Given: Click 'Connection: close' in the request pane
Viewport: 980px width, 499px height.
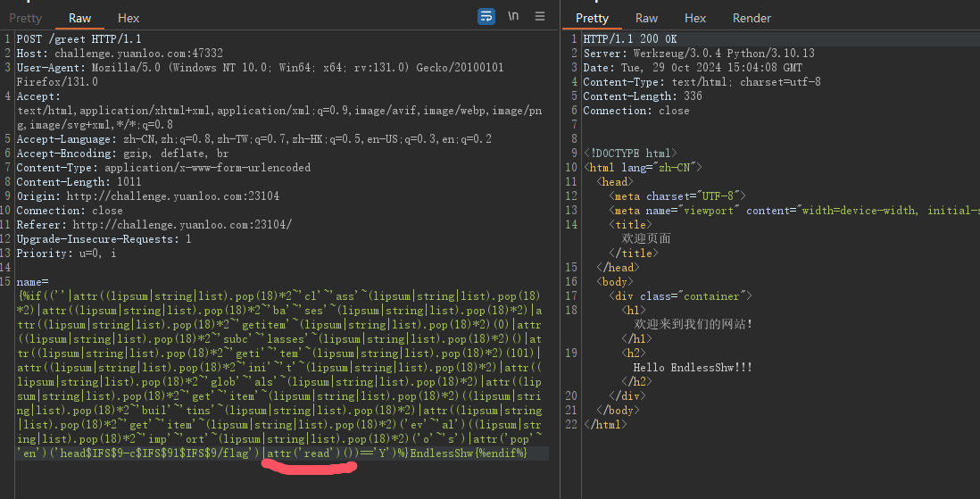Looking at the screenshot, I should pos(70,211).
